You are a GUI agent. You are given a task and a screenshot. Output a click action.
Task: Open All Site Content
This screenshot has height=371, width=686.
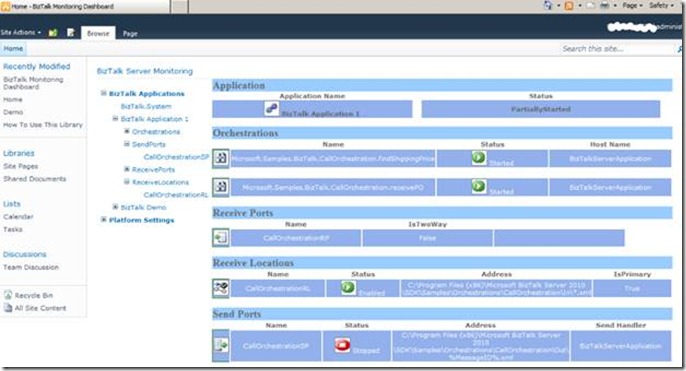point(40,308)
